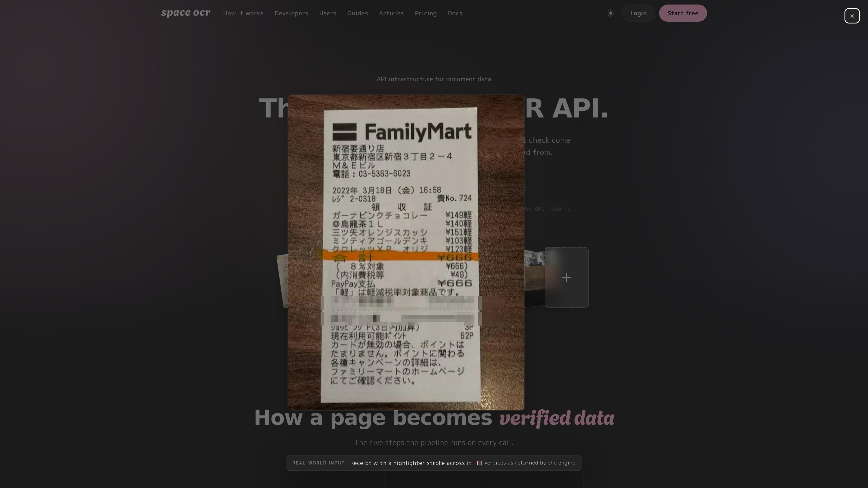This screenshot has height=488, width=868.
Task: Click the Start free button
Action: [x=683, y=13]
